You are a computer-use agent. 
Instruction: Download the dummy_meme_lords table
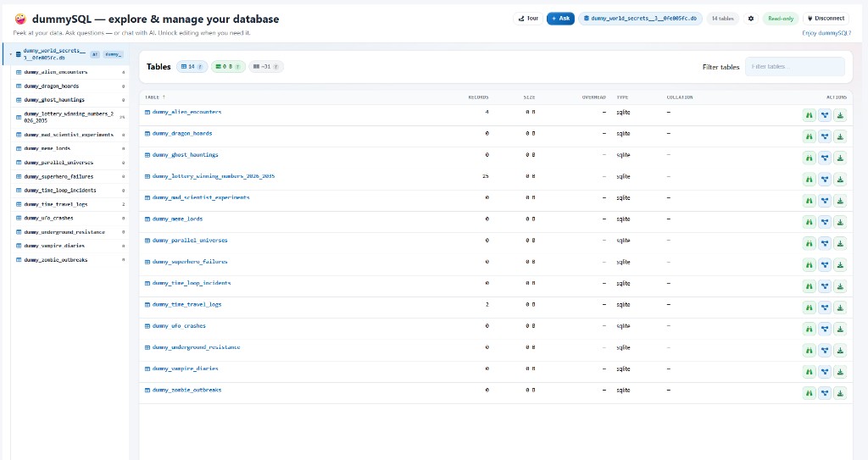(840, 222)
